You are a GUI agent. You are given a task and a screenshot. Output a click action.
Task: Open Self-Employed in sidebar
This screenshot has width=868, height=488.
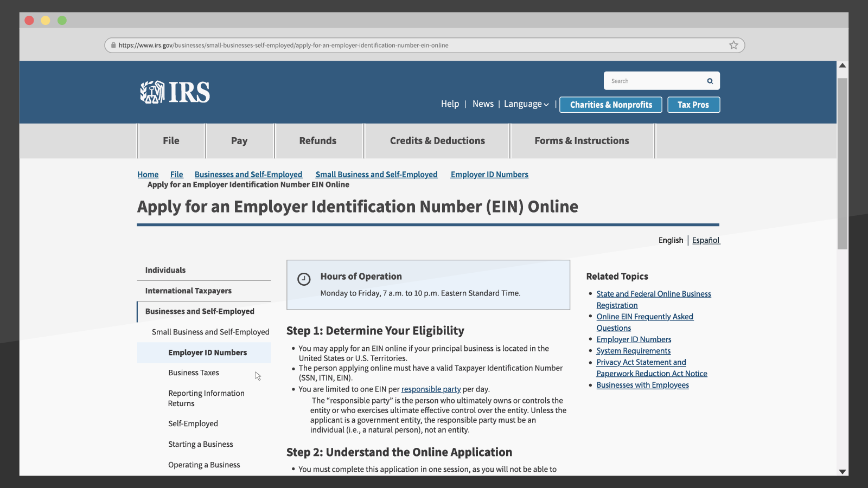pyautogui.click(x=193, y=423)
